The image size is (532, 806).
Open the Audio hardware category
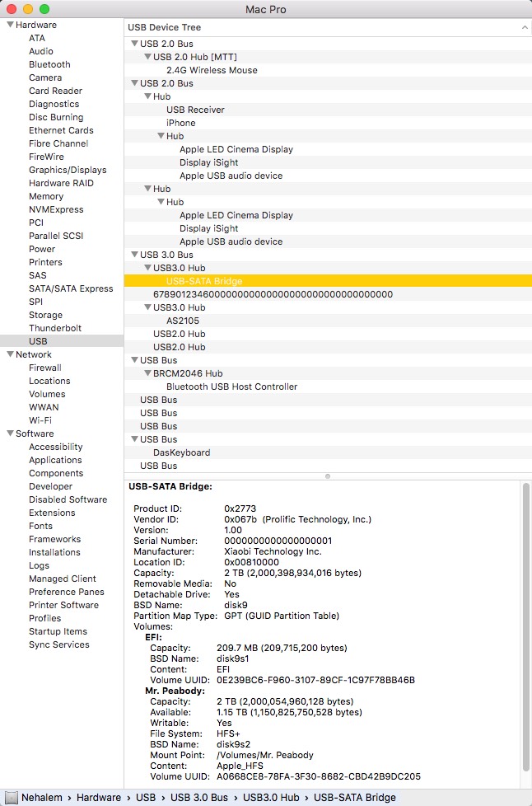coord(41,51)
